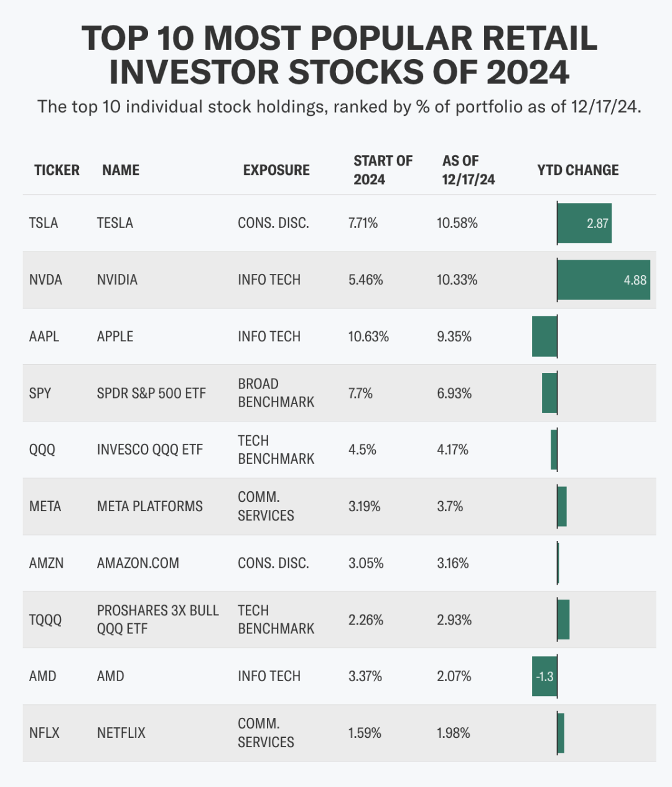Click the Tesla 2.87 green bar

pos(584,223)
